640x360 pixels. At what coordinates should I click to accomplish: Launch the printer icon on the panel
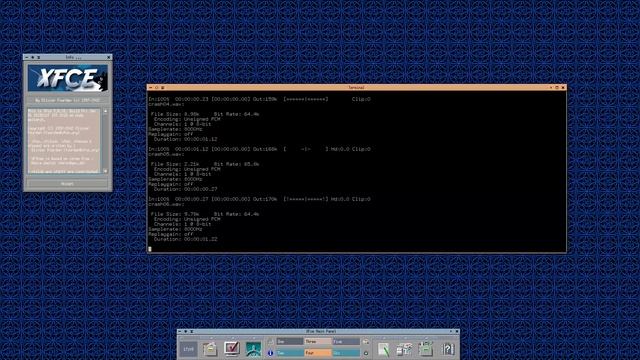[x=426, y=349]
